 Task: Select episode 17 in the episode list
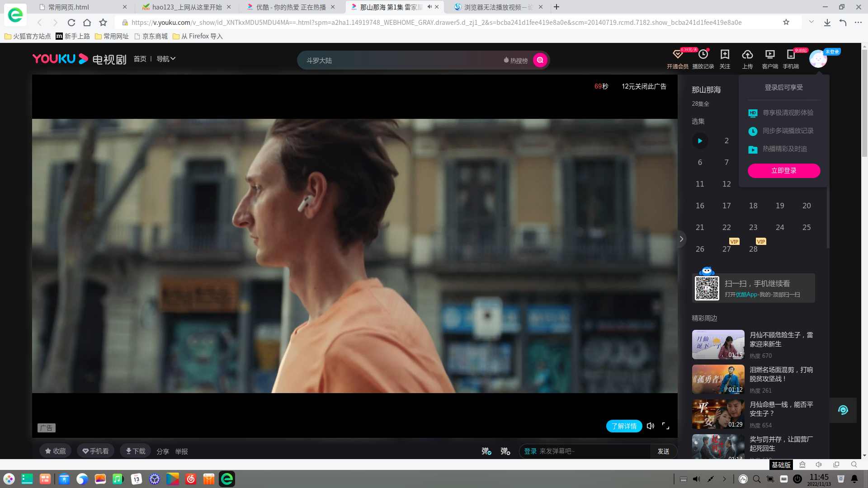(726, 206)
